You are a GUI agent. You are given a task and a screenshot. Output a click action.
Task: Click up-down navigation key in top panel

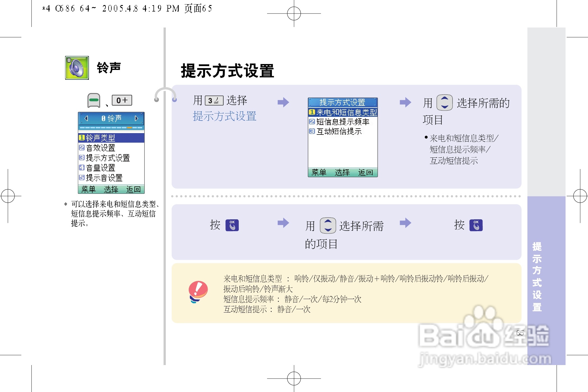(x=444, y=103)
